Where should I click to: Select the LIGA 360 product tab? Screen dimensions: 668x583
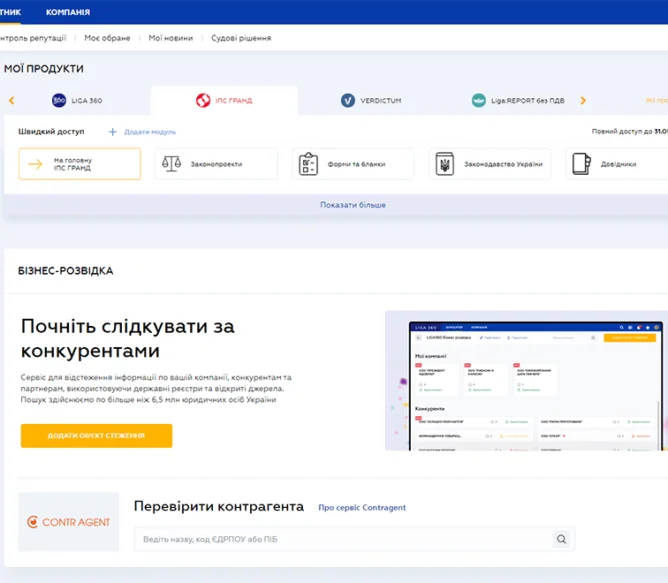coord(77,101)
